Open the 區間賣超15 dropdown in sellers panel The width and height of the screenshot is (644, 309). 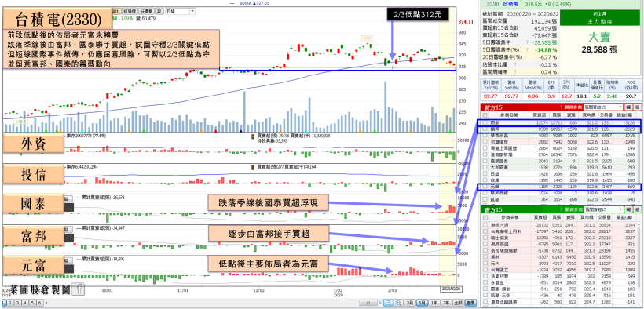click(x=603, y=209)
